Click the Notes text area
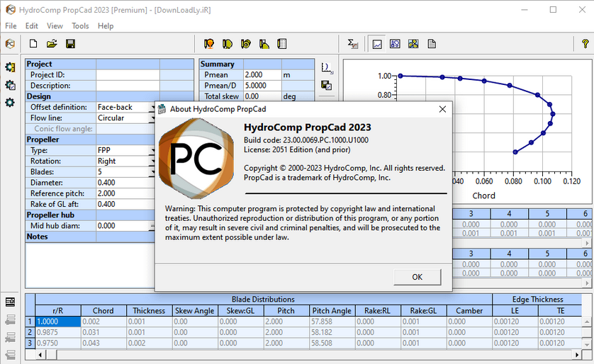This screenshot has width=594, height=364. pyautogui.click(x=90, y=266)
